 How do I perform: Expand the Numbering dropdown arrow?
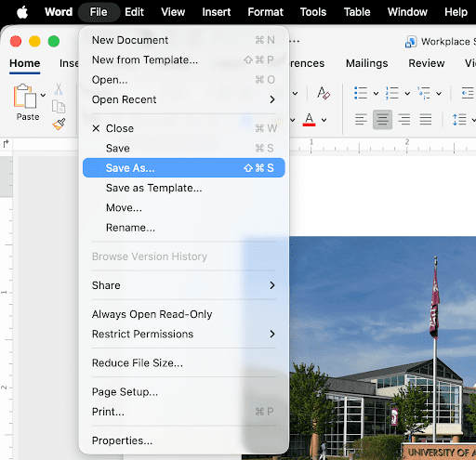click(x=407, y=93)
